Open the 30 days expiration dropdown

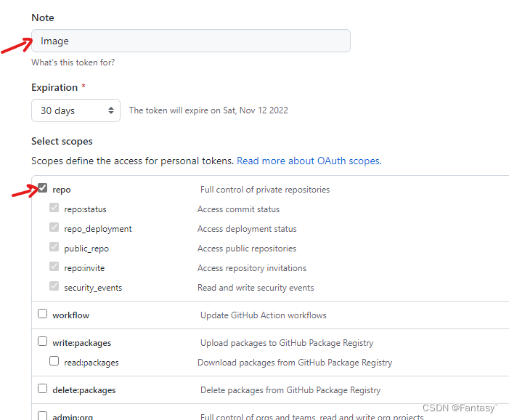(76, 110)
